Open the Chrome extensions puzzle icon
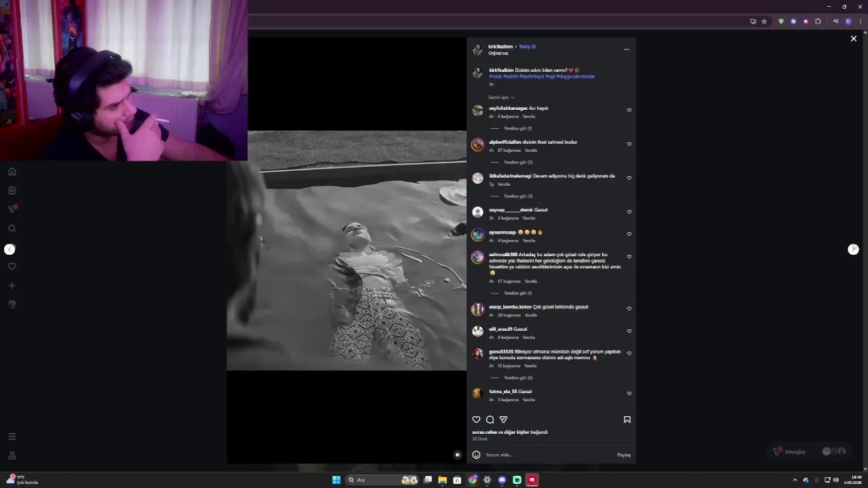The height and width of the screenshot is (488, 868). click(x=818, y=21)
